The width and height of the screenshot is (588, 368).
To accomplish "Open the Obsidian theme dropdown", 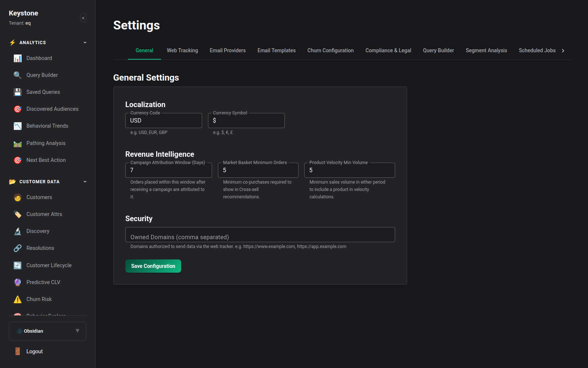I will [x=47, y=331].
